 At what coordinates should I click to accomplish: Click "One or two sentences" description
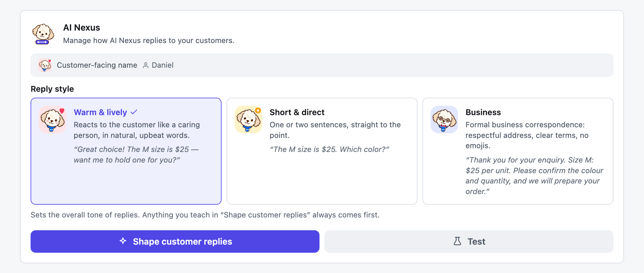pyautogui.click(x=335, y=130)
